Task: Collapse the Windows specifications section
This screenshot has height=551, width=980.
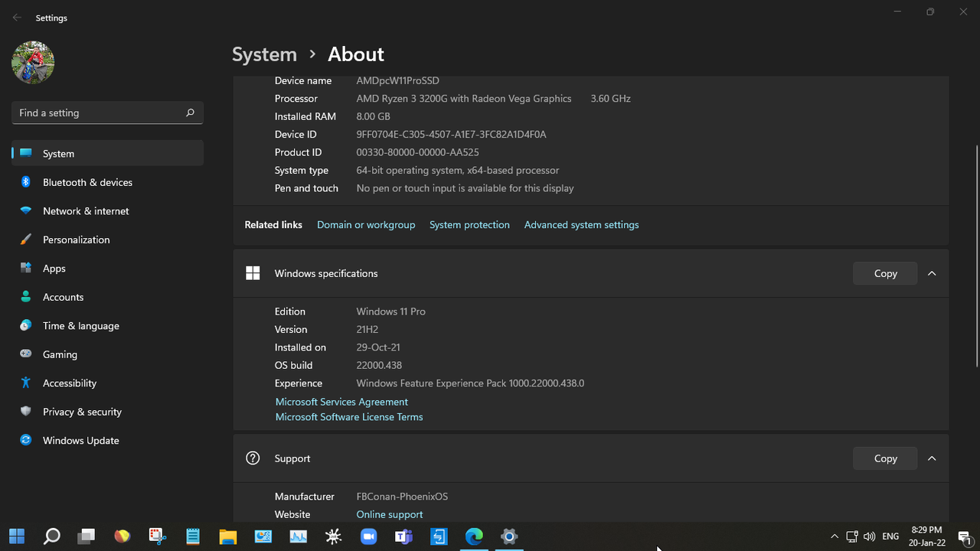Action: (x=932, y=273)
